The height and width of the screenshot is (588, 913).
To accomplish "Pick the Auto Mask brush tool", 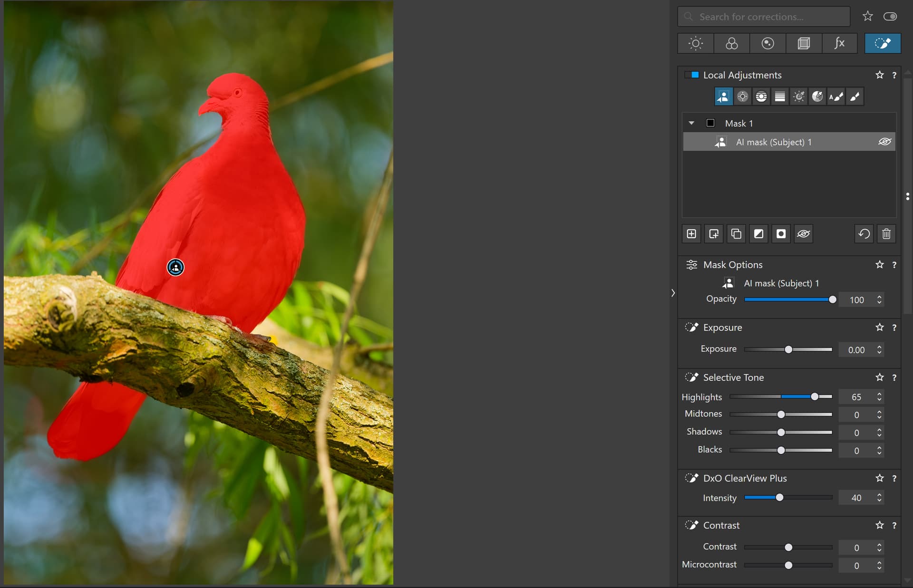I will (x=836, y=97).
